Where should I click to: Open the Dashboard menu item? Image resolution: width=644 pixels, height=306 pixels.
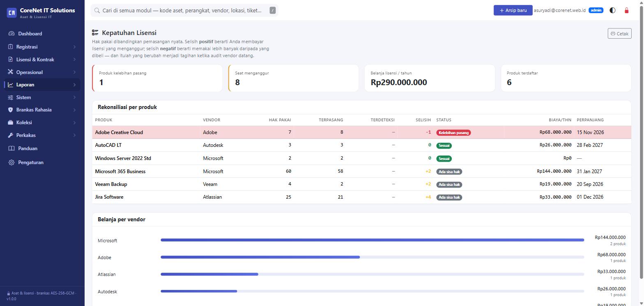coord(42,34)
